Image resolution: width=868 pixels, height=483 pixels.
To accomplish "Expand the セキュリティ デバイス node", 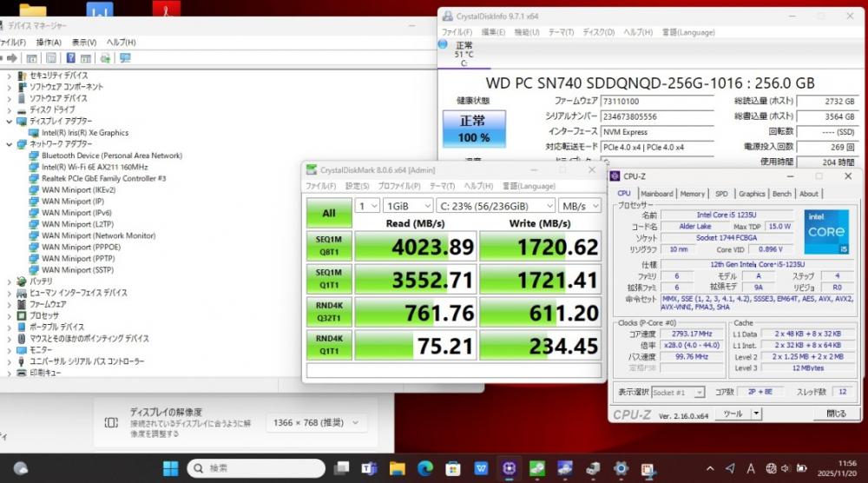I will click(9, 76).
